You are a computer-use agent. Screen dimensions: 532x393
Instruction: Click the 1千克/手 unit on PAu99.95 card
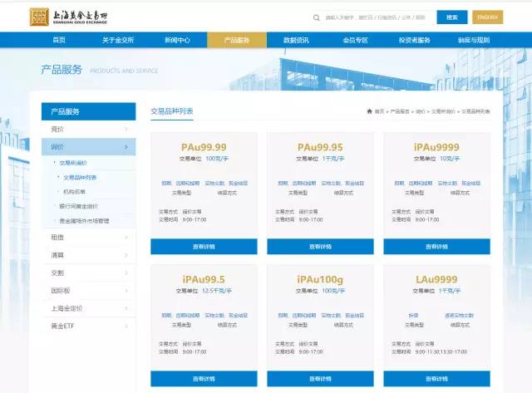click(333, 159)
